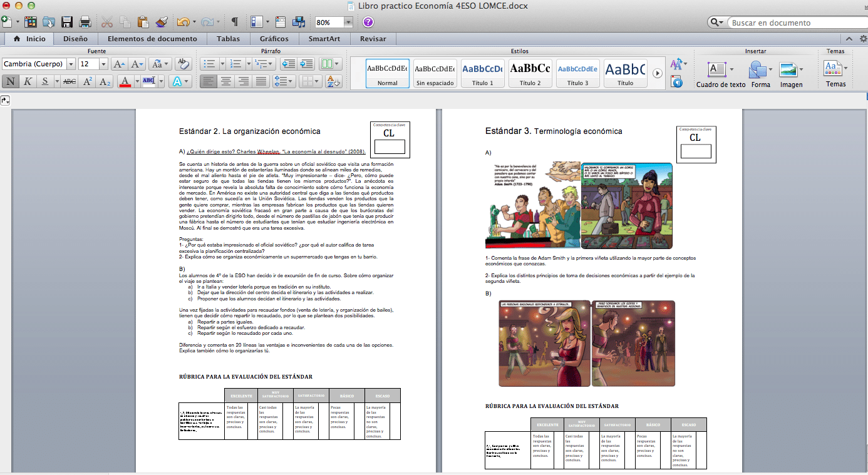Open the Cambria (Cuerpo) font name dropdown
Screen dimensions: 868x475
click(71, 64)
